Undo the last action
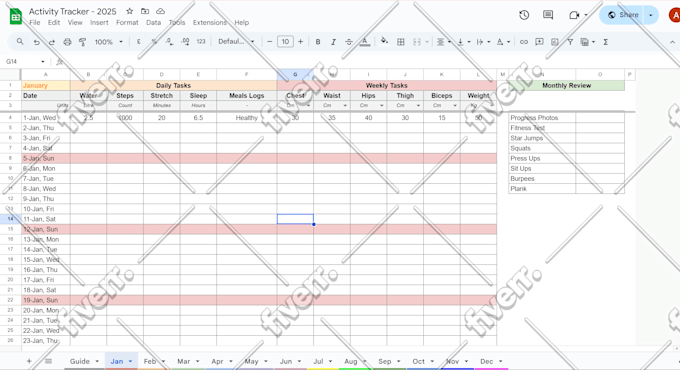This screenshot has height=370, width=680. (36, 42)
